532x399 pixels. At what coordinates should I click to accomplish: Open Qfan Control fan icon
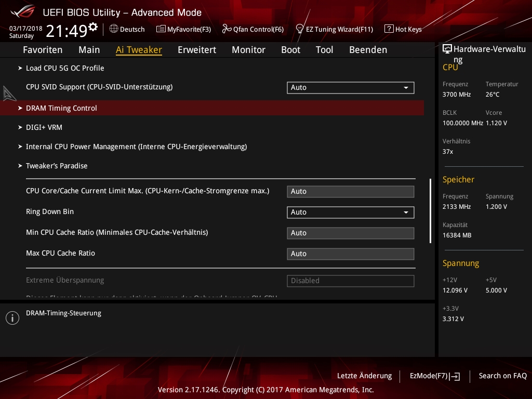tap(227, 29)
